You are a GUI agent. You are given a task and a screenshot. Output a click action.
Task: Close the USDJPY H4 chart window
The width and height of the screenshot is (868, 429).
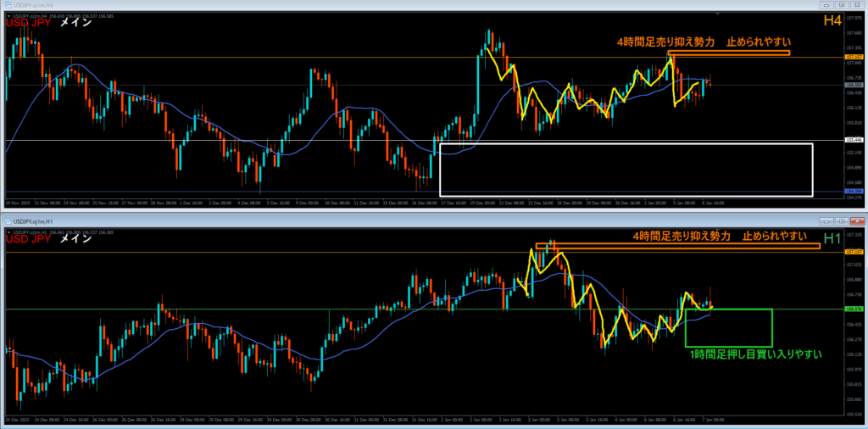pyautogui.click(x=856, y=4)
